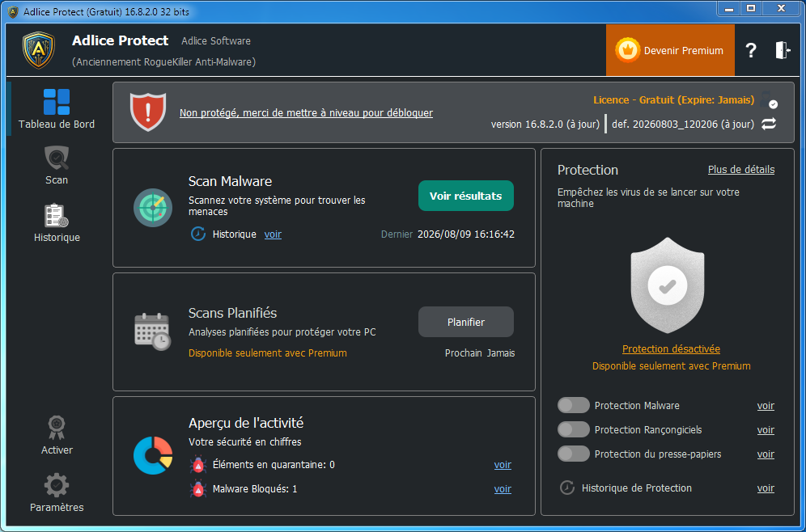Open voir link for Malware Bloqués

[503, 489]
